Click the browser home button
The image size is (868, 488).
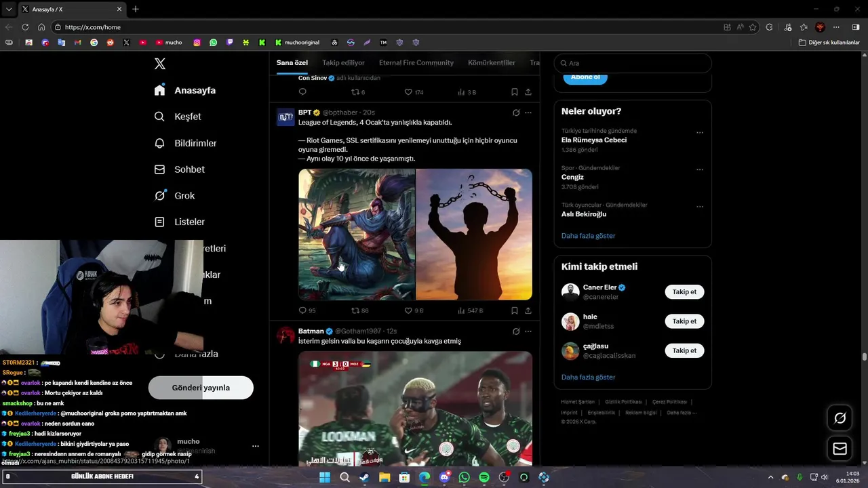coord(41,27)
